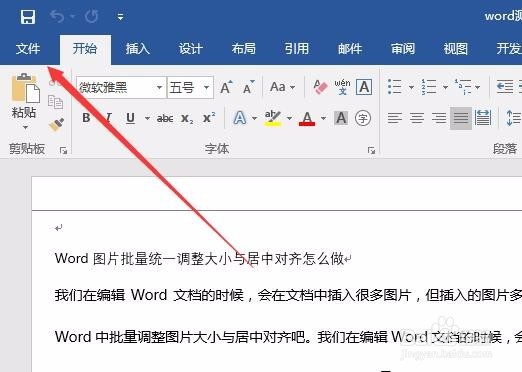Click the Bullets list icon
This screenshot has height=372, width=522.
[395, 87]
